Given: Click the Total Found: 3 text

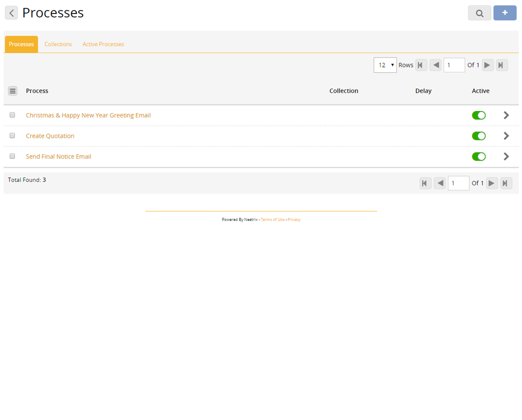Looking at the screenshot, I should tap(27, 180).
